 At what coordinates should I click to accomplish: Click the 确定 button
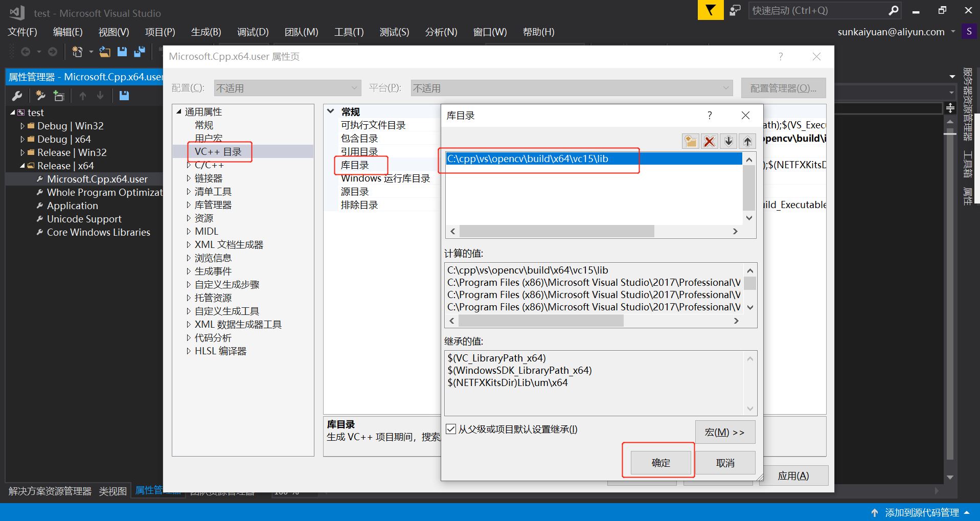660,463
